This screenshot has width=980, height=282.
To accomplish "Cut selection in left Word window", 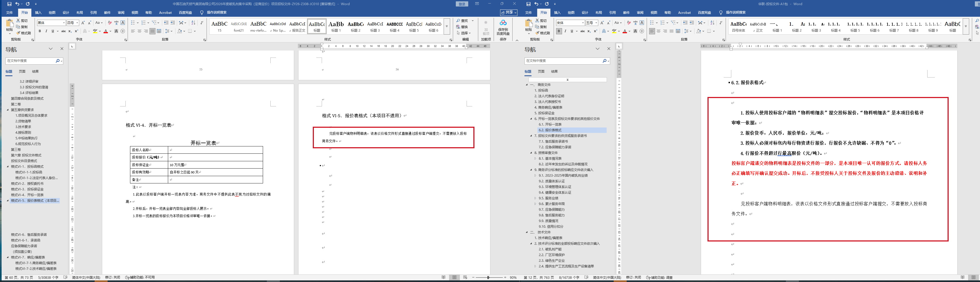I will [22, 21].
